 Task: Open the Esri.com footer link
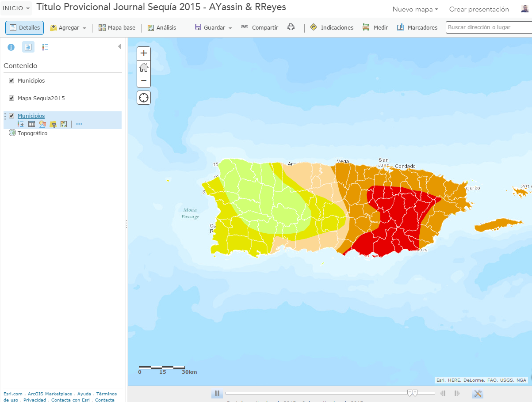tap(13, 394)
